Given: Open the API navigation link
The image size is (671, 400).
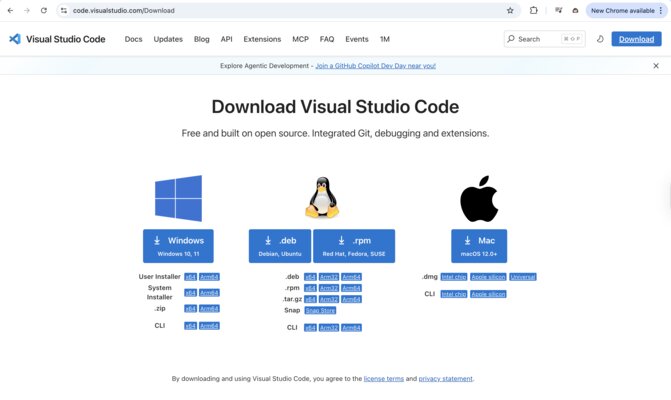Looking at the screenshot, I should coord(226,39).
